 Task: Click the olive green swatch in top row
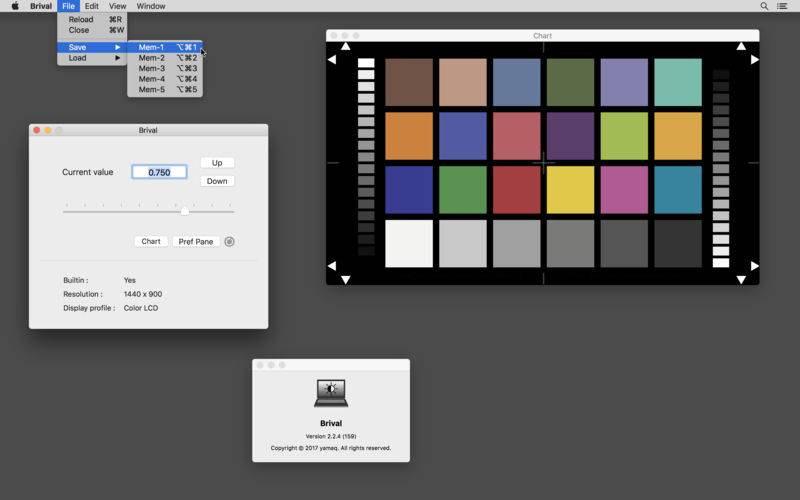click(570, 82)
